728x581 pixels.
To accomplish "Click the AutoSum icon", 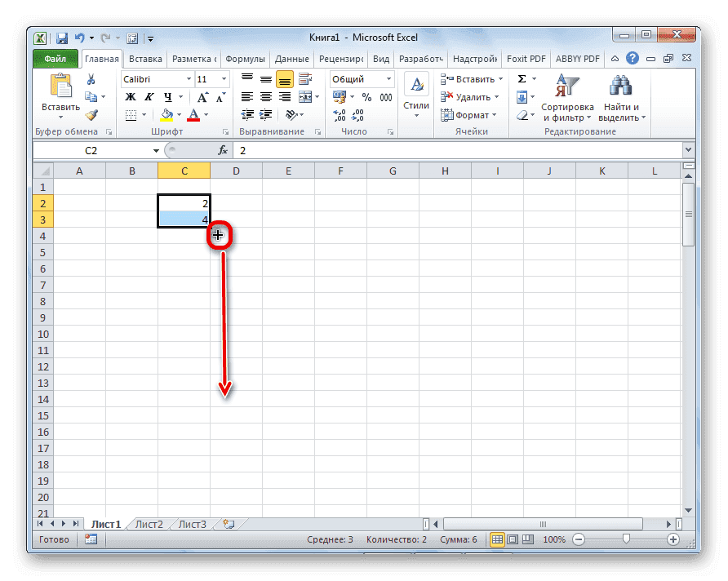I will click(x=522, y=78).
